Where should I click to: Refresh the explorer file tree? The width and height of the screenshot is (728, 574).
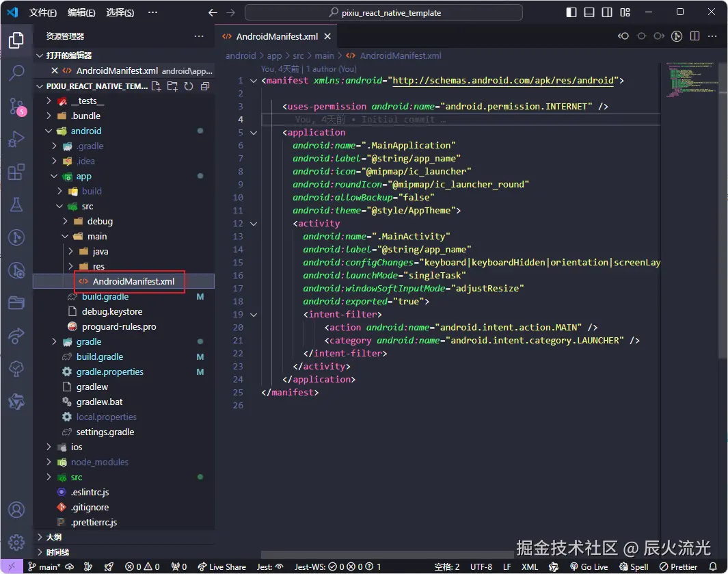(188, 86)
